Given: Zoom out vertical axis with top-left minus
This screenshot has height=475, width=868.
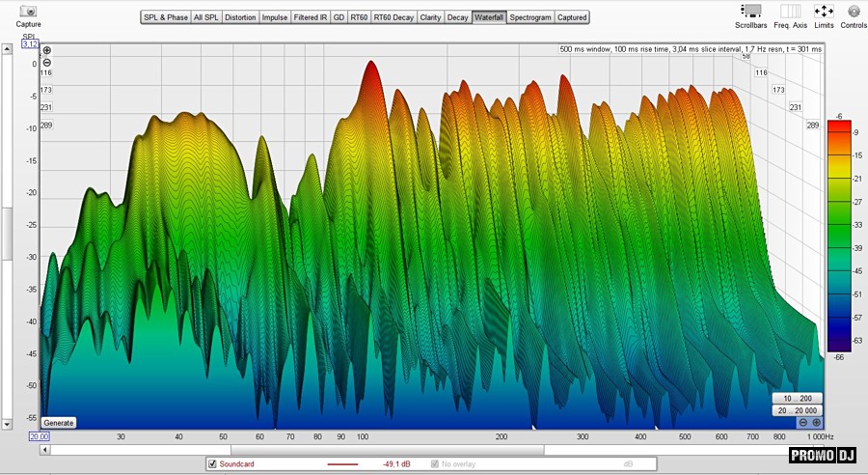Looking at the screenshot, I should coord(47,62).
